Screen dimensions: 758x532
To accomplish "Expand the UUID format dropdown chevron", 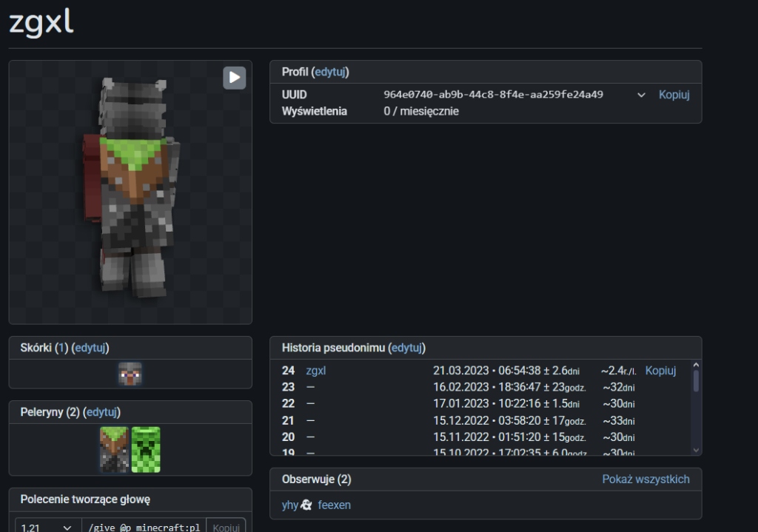I will coord(641,95).
